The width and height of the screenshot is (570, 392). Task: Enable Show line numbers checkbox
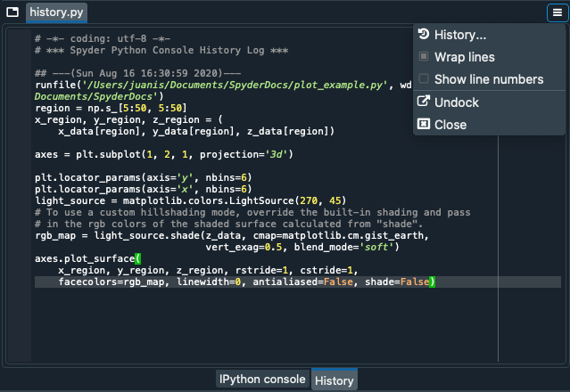click(424, 78)
